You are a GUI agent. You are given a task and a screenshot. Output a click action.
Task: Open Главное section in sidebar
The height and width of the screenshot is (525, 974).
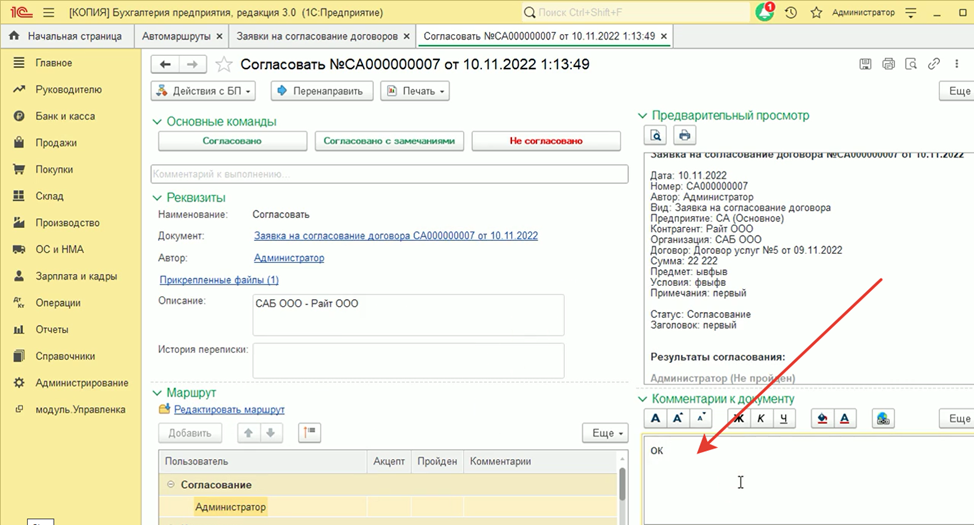coord(53,63)
